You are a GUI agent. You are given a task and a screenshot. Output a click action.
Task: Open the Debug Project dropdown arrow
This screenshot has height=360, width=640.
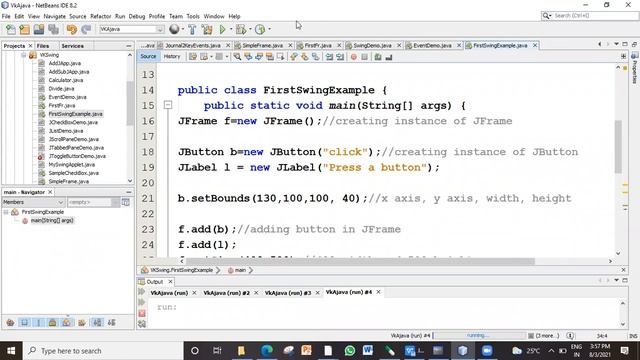250,29
